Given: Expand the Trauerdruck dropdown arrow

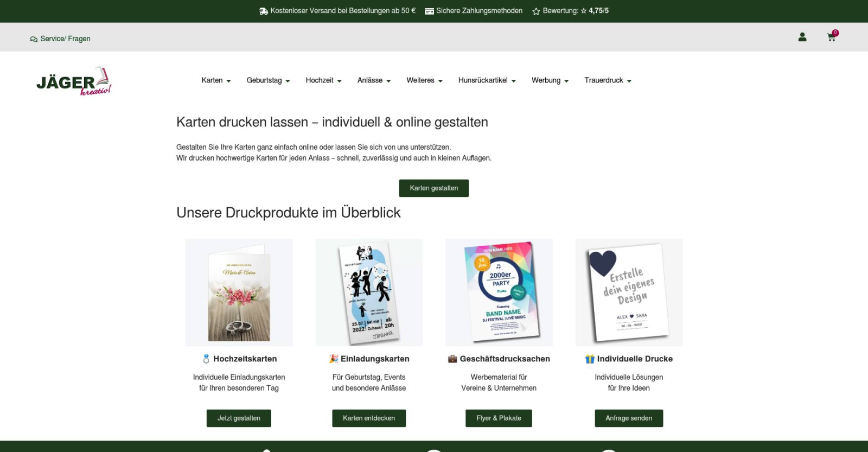Looking at the screenshot, I should pos(629,81).
